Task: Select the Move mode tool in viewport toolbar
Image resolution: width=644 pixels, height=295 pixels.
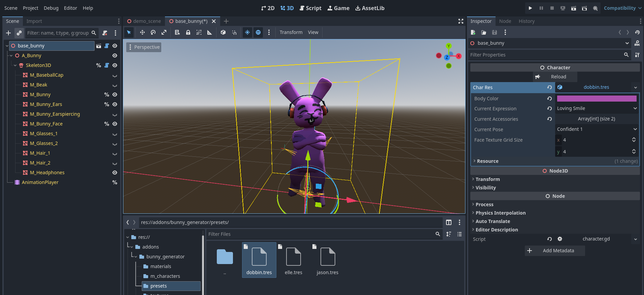Action: 142,32
